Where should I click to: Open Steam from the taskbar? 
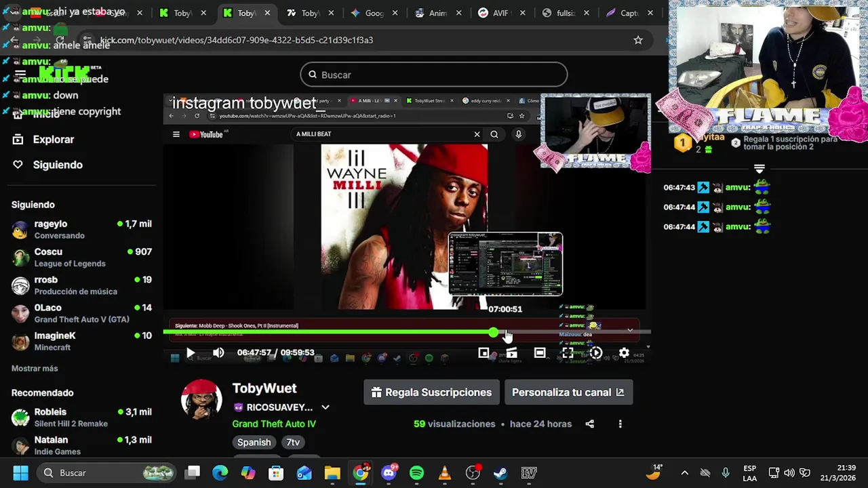click(500, 472)
